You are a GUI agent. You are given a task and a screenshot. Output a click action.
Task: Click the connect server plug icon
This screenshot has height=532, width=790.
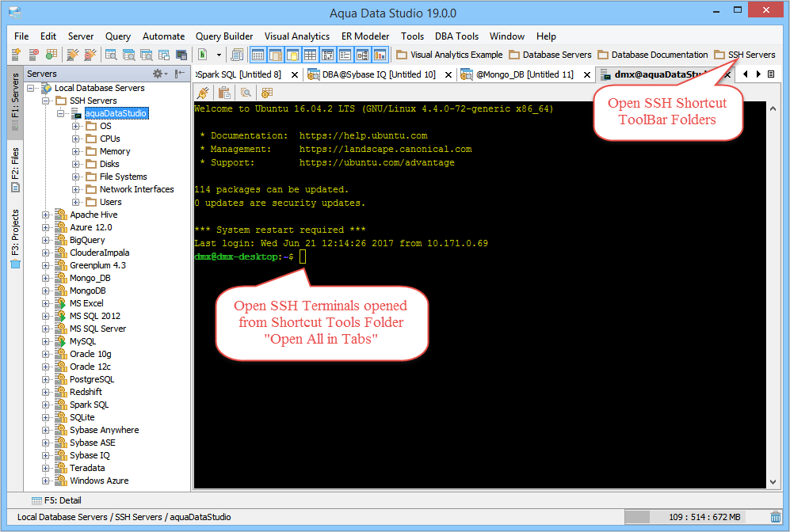click(x=73, y=55)
